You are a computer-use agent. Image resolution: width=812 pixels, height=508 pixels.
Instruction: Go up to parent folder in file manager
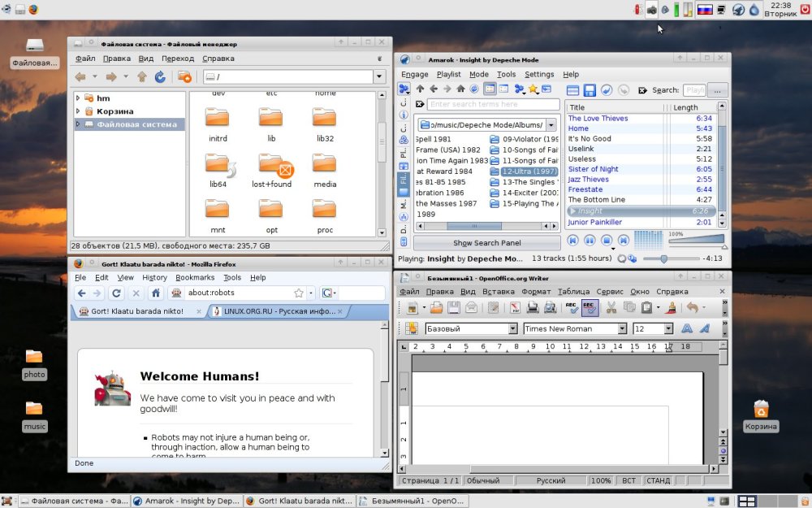(x=142, y=76)
